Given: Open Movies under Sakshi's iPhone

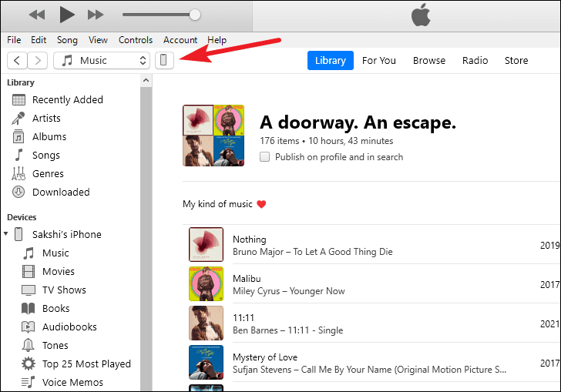Looking at the screenshot, I should [x=59, y=272].
